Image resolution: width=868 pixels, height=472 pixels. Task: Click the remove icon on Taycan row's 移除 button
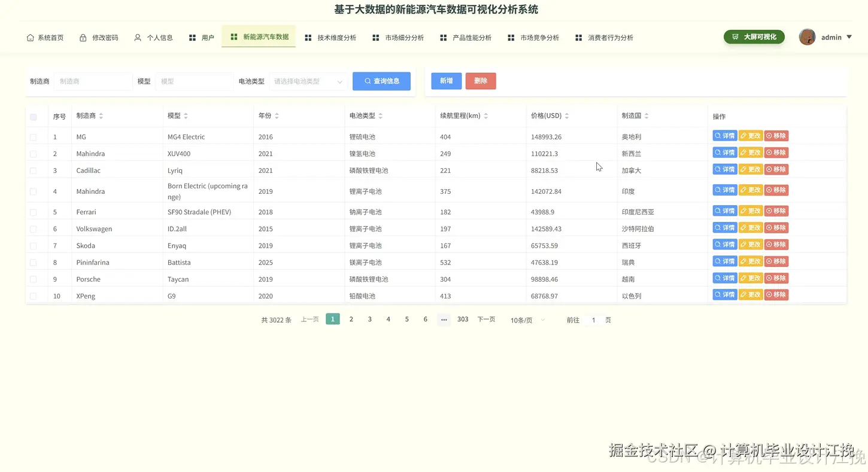(769, 278)
